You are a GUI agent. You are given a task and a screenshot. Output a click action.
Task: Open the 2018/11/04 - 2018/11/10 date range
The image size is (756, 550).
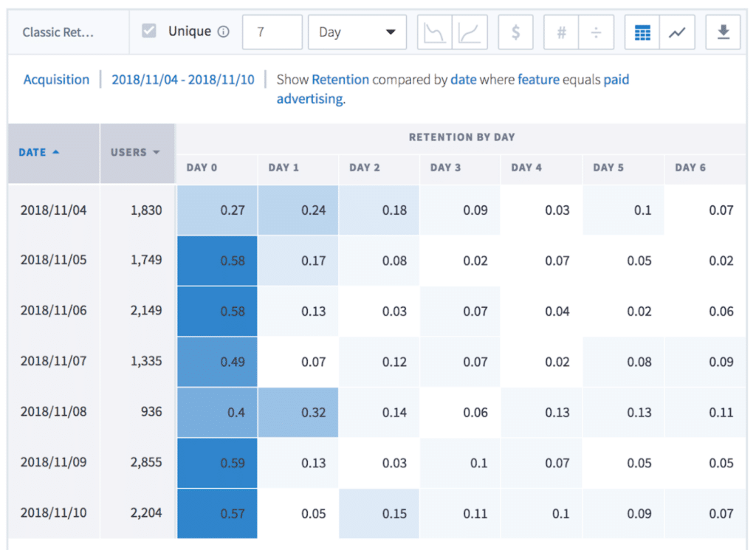182,80
